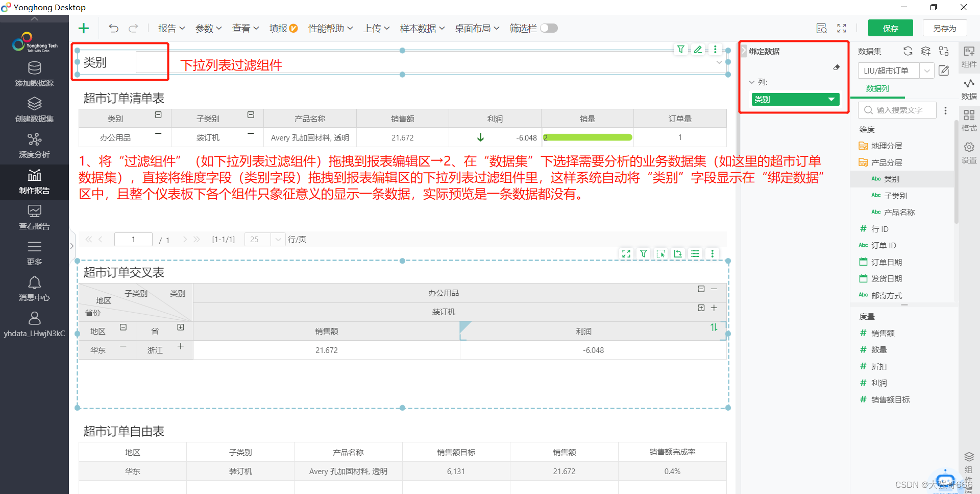Open the 查看 dropdown menu
Screen dimensions: 980x494
(x=246, y=28)
